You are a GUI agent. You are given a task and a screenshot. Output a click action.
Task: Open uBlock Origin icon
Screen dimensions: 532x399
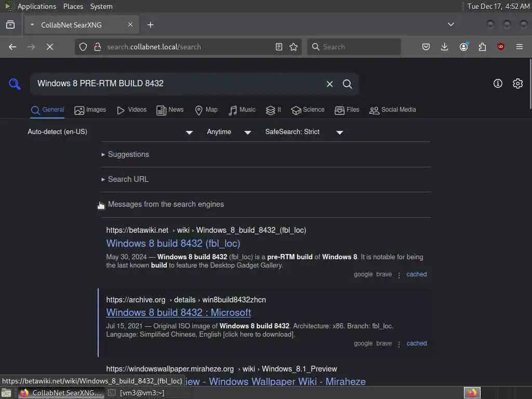pyautogui.click(x=501, y=47)
